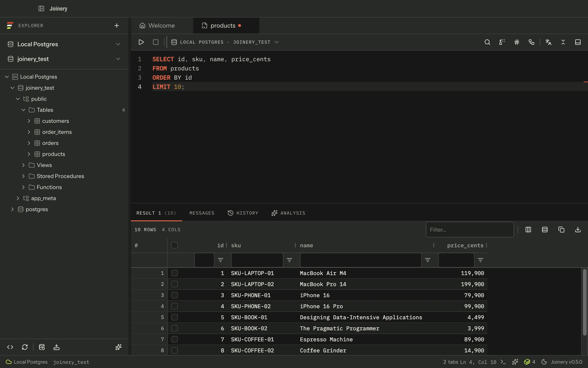The image size is (588, 368).
Task: Click the collapse arrows icon in the toolbar
Action: click(x=563, y=42)
